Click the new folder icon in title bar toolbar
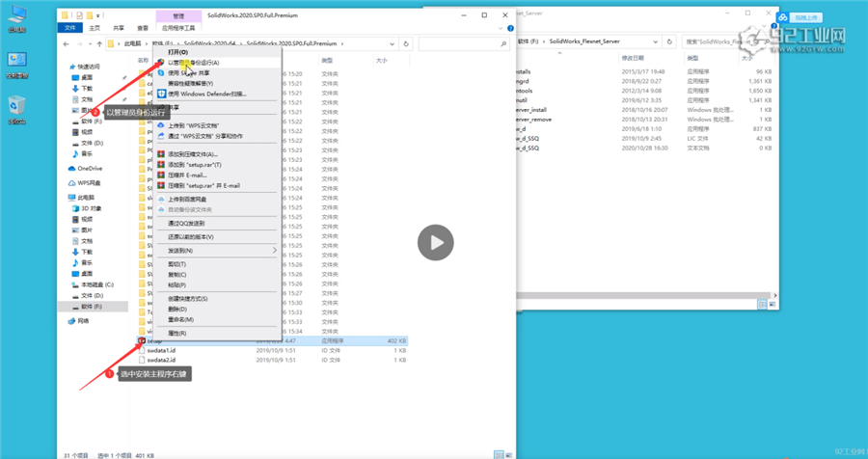Viewport: 868px width, 459px height. (89, 15)
